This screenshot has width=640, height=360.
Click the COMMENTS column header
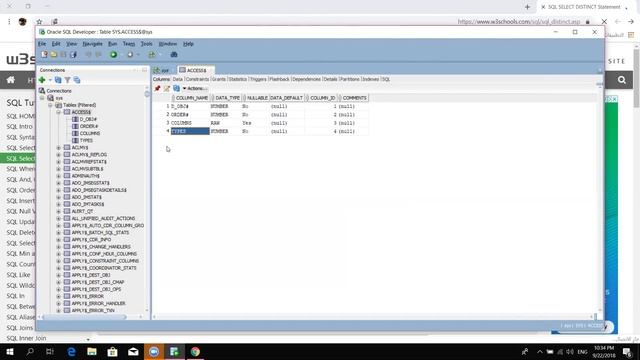coord(354,98)
